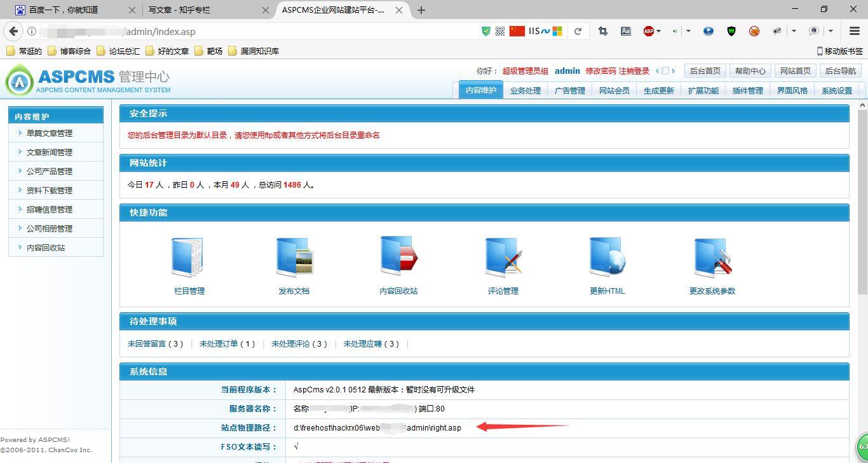Click the page vertical scrollbar up arrow
Image resolution: width=868 pixels, height=463 pixels.
(863, 105)
